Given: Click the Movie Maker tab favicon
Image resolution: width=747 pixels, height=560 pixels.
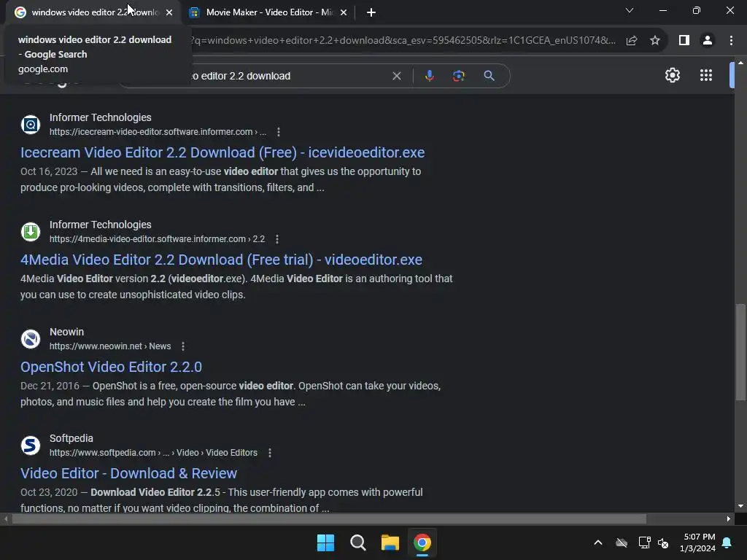Looking at the screenshot, I should click(194, 12).
